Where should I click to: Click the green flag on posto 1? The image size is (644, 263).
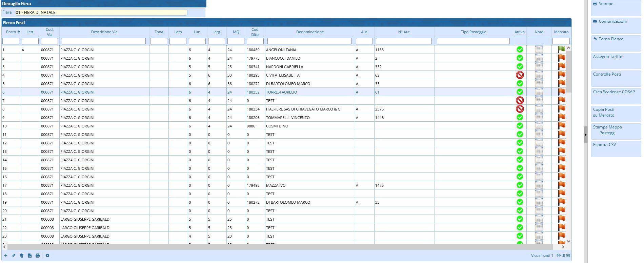pyautogui.click(x=561, y=49)
